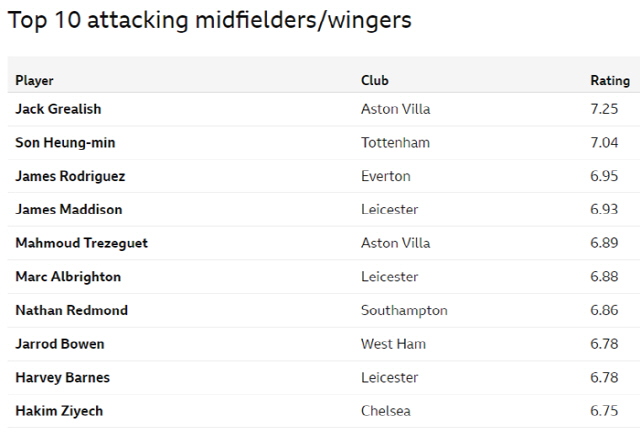Click the Player column header
Viewport: 640px width, 437px height.
(x=35, y=80)
